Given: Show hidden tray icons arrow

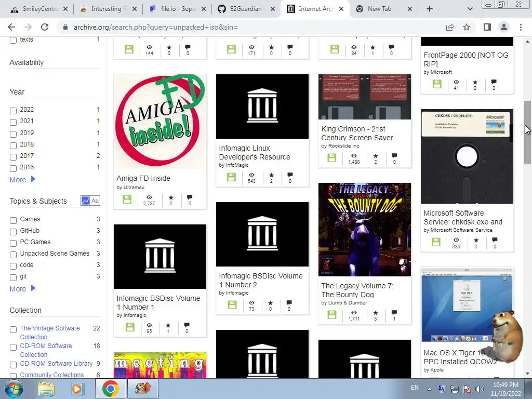Looking at the screenshot, I should (x=429, y=389).
